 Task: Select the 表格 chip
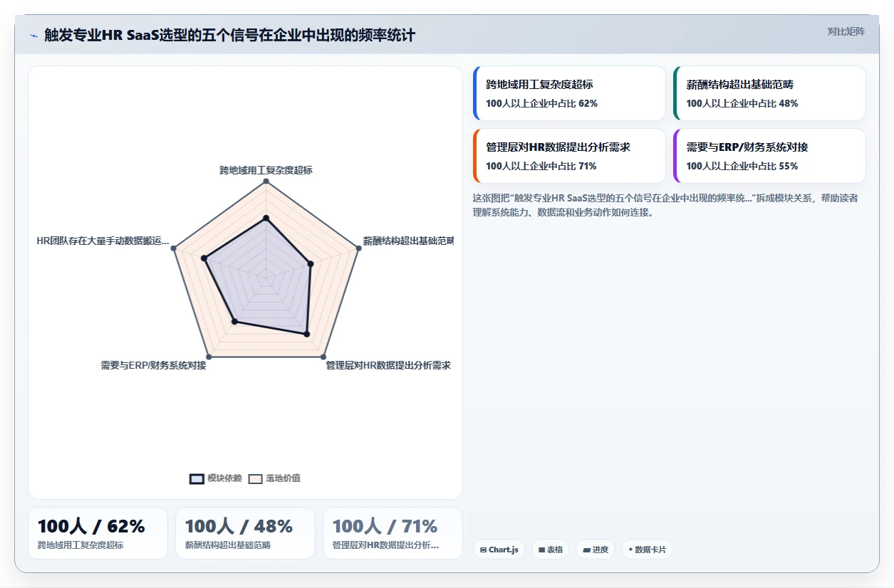click(551, 550)
